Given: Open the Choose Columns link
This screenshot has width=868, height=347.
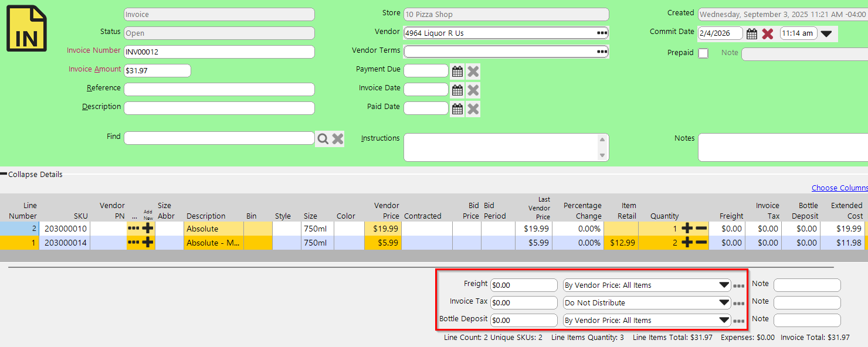Looking at the screenshot, I should [839, 188].
